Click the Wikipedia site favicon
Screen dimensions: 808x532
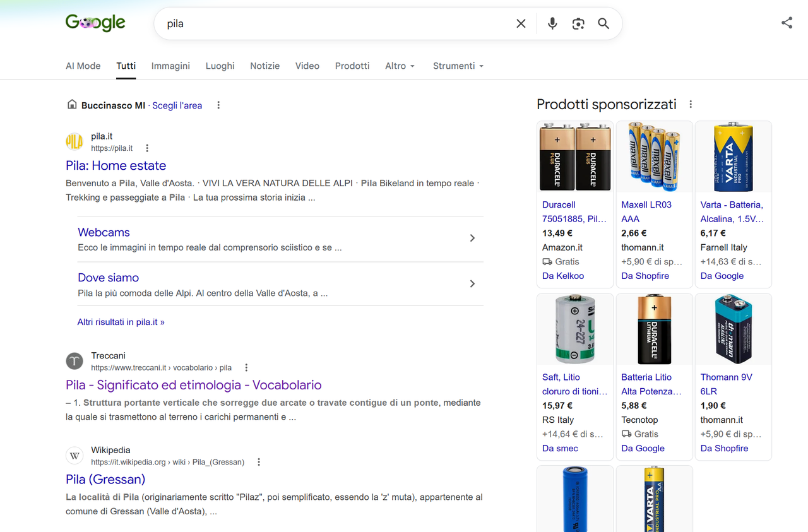pos(74,456)
